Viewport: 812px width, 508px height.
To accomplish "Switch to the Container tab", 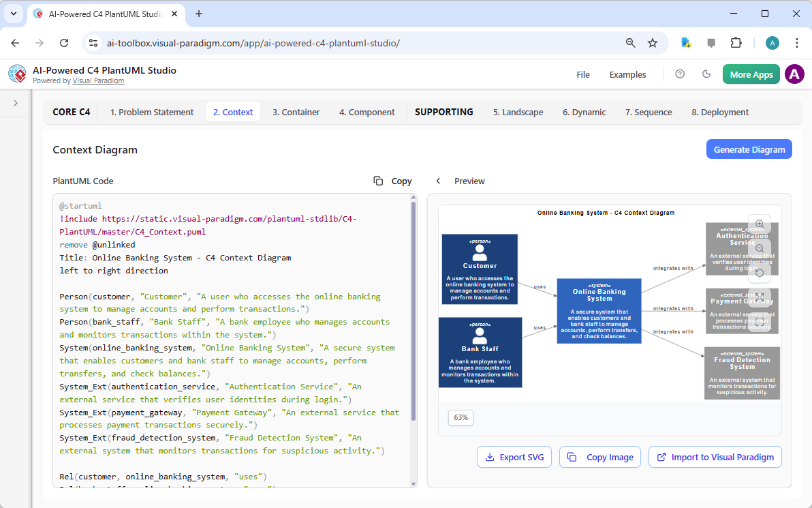I will click(x=296, y=112).
